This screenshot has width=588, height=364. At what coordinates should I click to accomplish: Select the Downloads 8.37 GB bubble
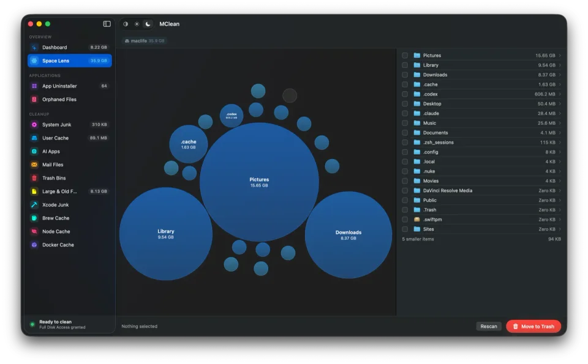tap(349, 235)
